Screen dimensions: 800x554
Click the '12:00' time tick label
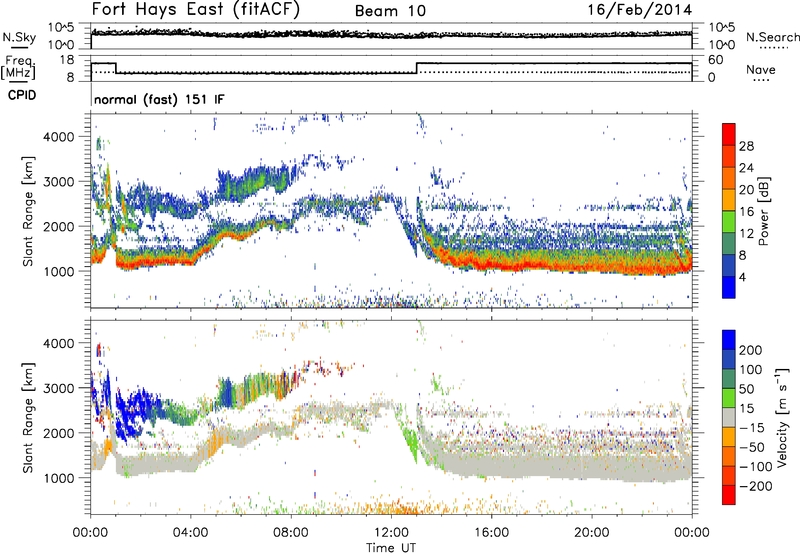391,533
